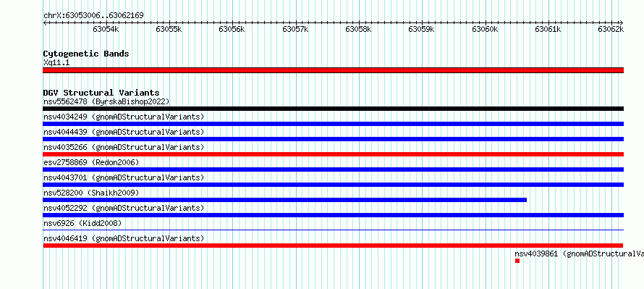Click nsv4046419 gnomAD variant label
This screenshot has width=644, height=289.
click(124, 238)
